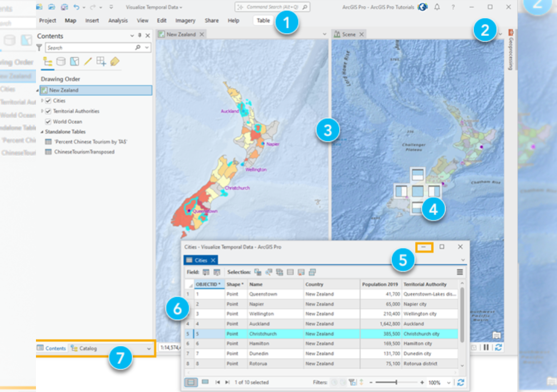Collapse the Standalone Tables group
Viewport: 557px width, 392px height.
pyautogui.click(x=42, y=132)
